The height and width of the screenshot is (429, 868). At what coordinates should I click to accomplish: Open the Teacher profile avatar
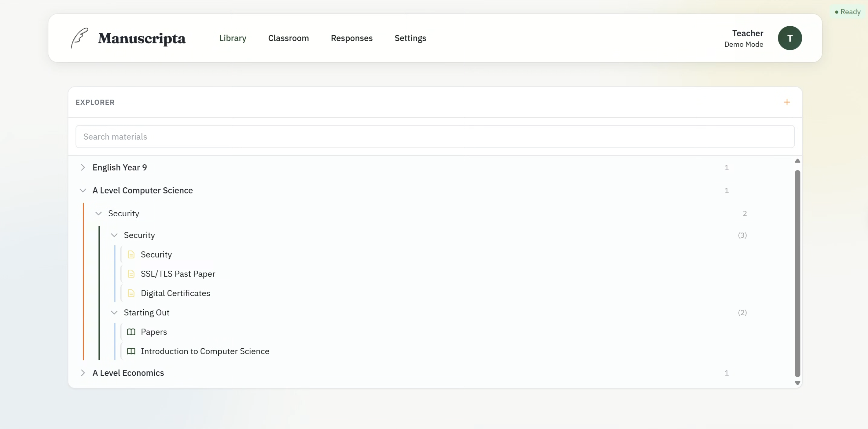click(x=790, y=38)
